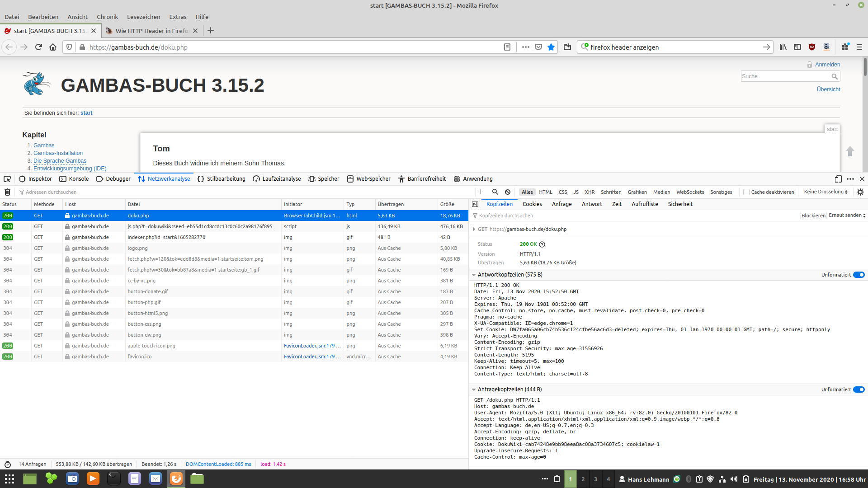Switch to the Cookies tab
Screen dimensions: 868x488
pyautogui.click(x=532, y=204)
